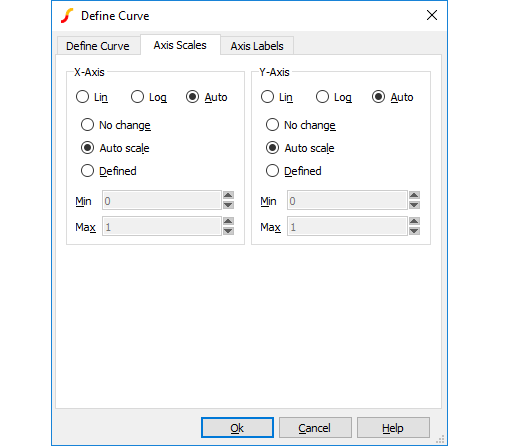Click the decrement arrow for Y-Axis Min
This screenshot has width=512, height=446.
[414, 205]
